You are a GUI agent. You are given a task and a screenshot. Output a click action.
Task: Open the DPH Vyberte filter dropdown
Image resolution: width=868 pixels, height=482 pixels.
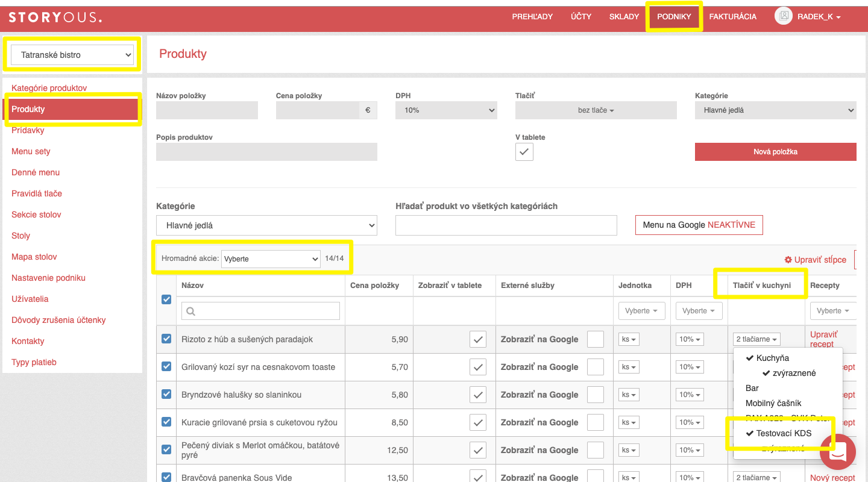[699, 311]
